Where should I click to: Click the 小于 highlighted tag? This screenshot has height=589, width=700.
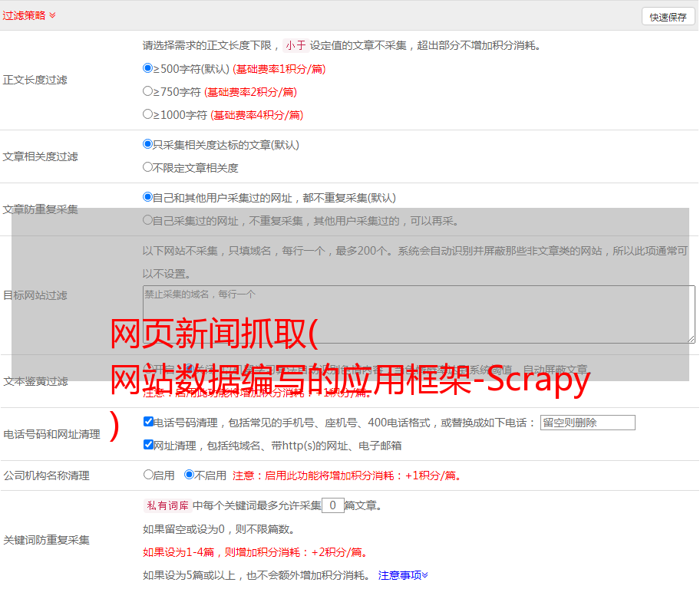296,45
